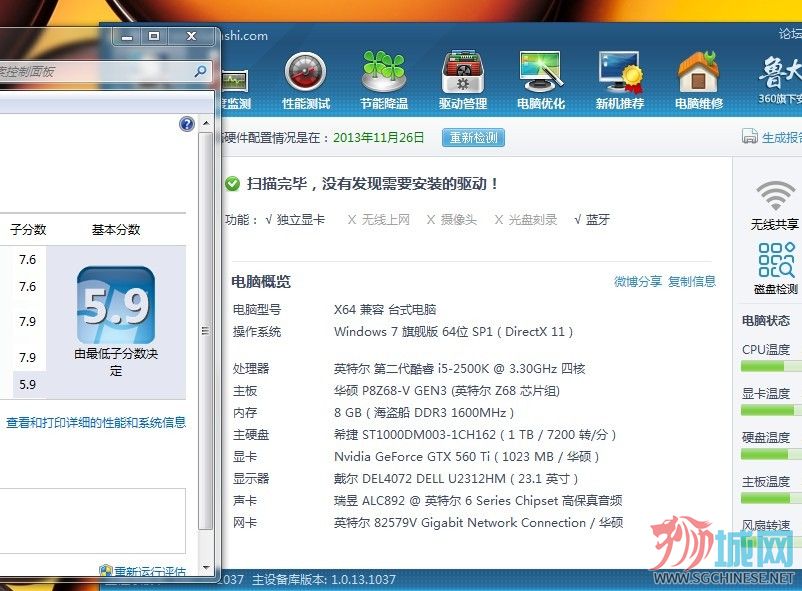Click the 光盘刻录 feature label
Viewport: 802px width, 591px height.
(x=532, y=220)
